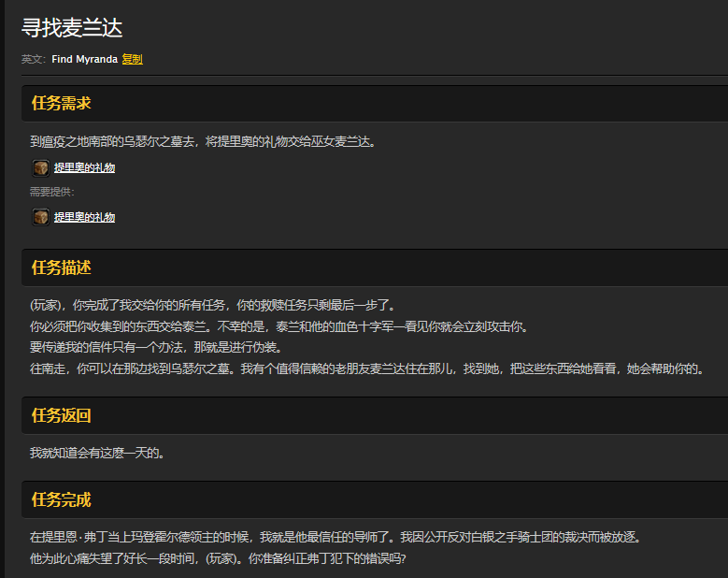
Task: Collapse the 任务描述 section header
Action: [62, 267]
